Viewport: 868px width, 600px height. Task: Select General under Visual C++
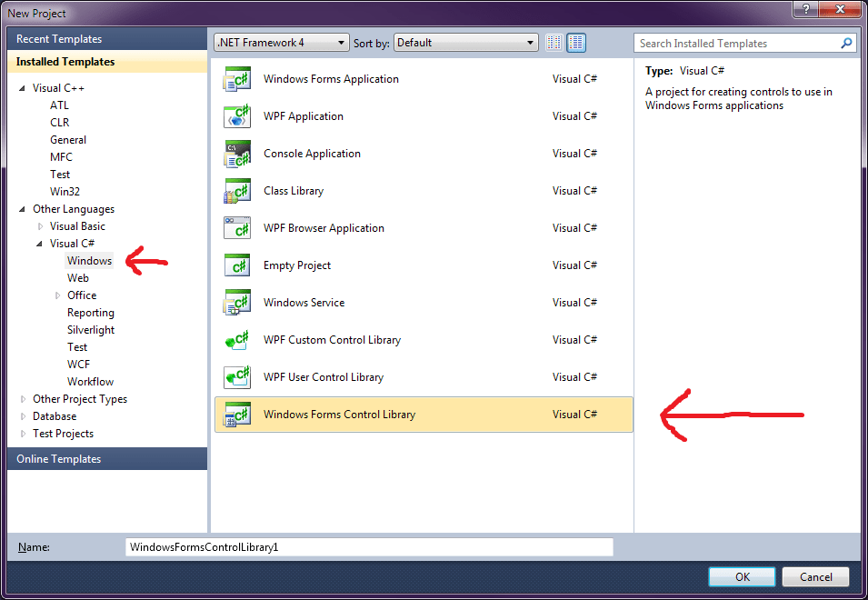click(x=68, y=140)
